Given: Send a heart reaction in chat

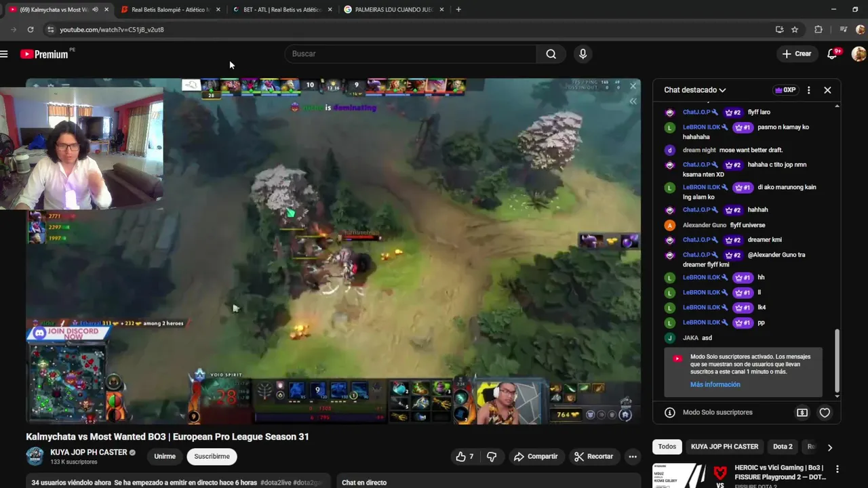Looking at the screenshot, I should tap(825, 412).
